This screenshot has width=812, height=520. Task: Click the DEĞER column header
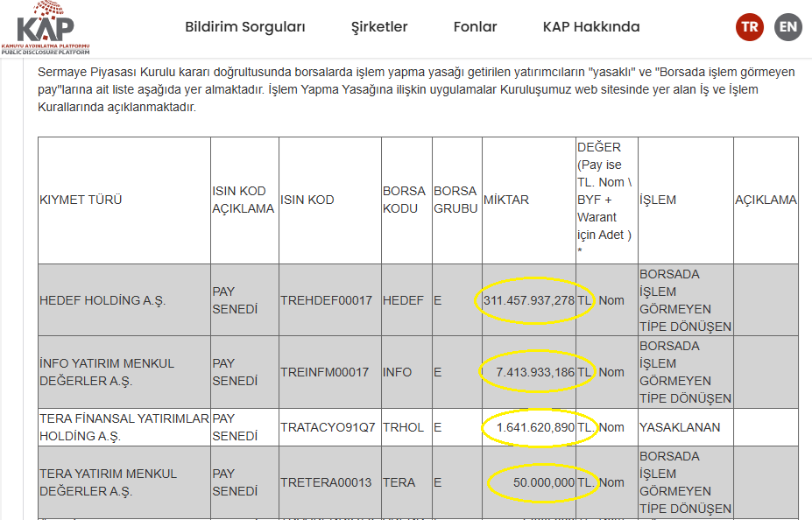click(606, 200)
